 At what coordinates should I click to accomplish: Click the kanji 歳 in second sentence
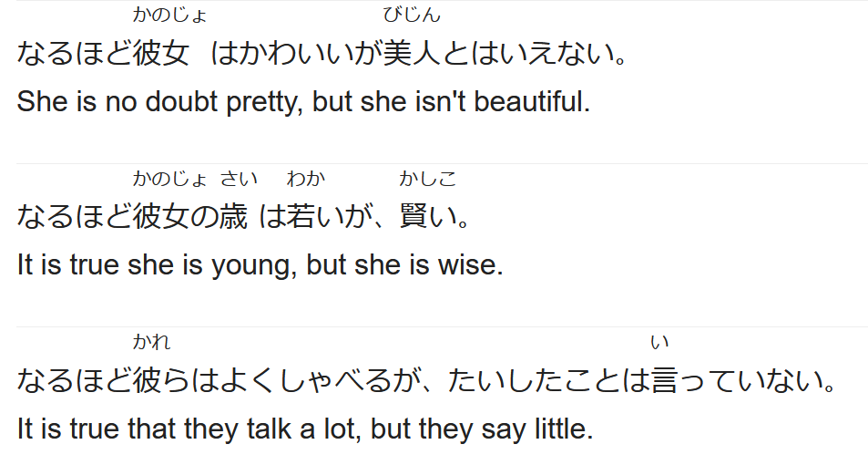click(233, 216)
